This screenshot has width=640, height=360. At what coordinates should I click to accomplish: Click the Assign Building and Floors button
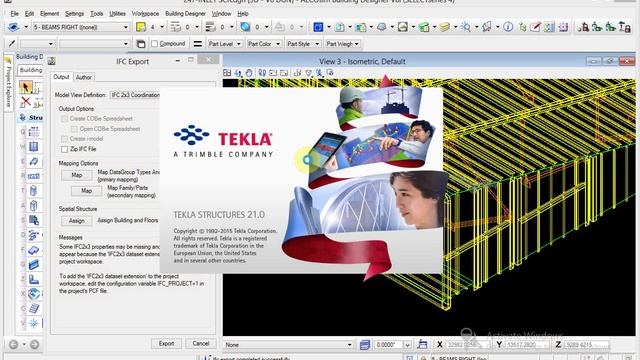tap(77, 221)
